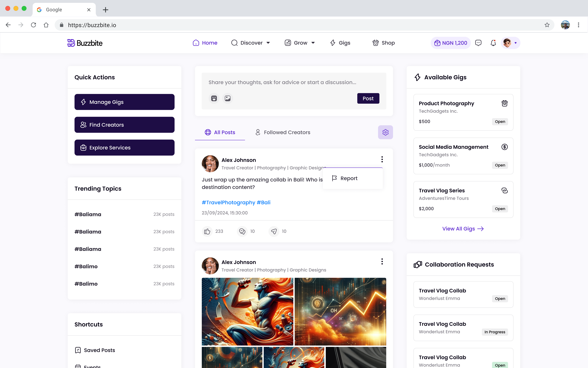Click the share icon on first post
Image resolution: width=588 pixels, height=368 pixels.
274,231
